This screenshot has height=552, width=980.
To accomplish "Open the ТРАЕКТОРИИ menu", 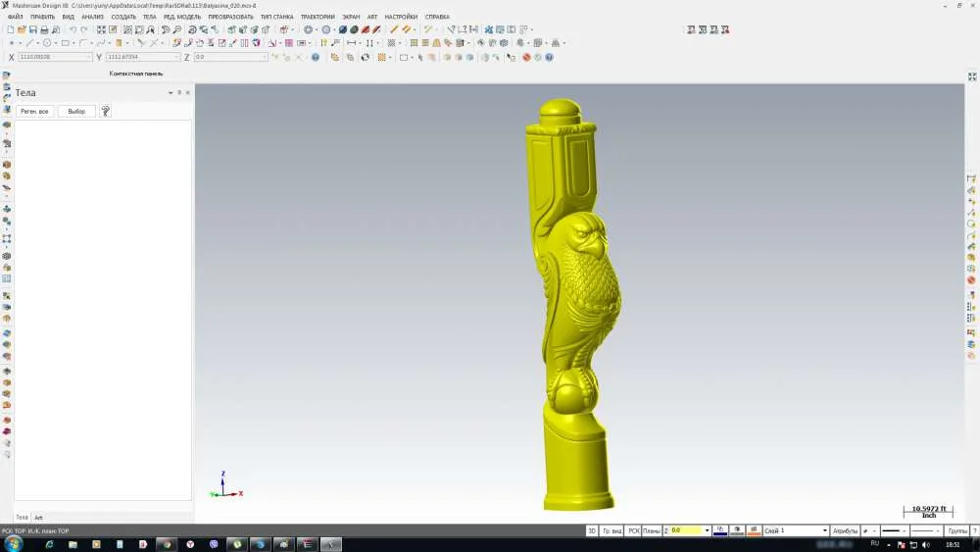I will (318, 17).
